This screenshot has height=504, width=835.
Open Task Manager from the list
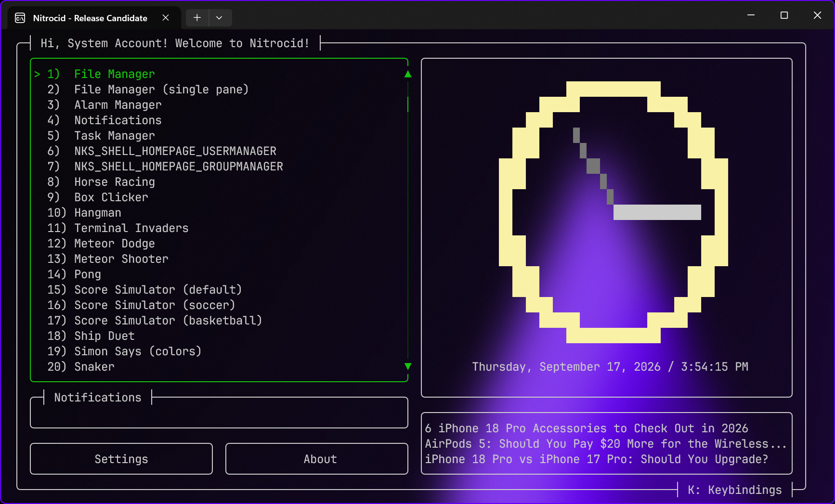[x=115, y=136]
